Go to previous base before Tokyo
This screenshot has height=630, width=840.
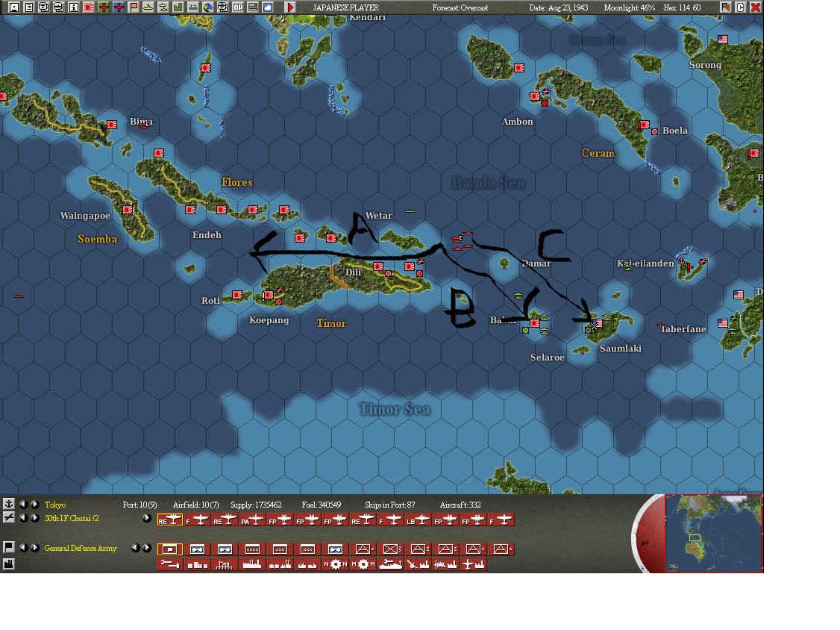point(24,505)
